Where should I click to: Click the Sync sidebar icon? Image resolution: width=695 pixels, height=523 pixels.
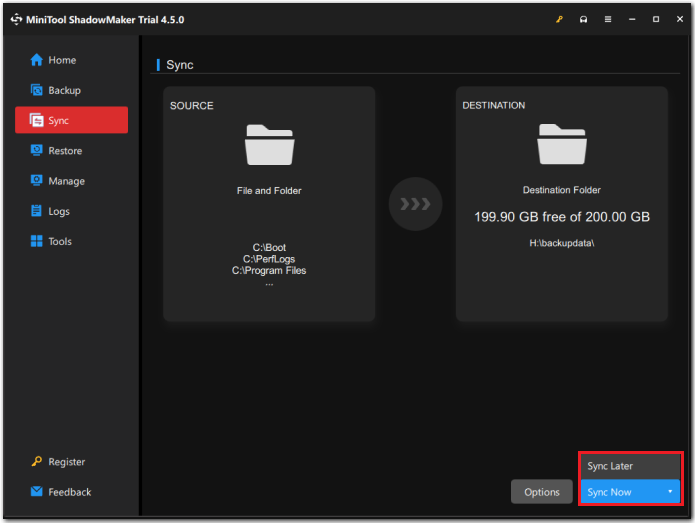pyautogui.click(x=36, y=120)
